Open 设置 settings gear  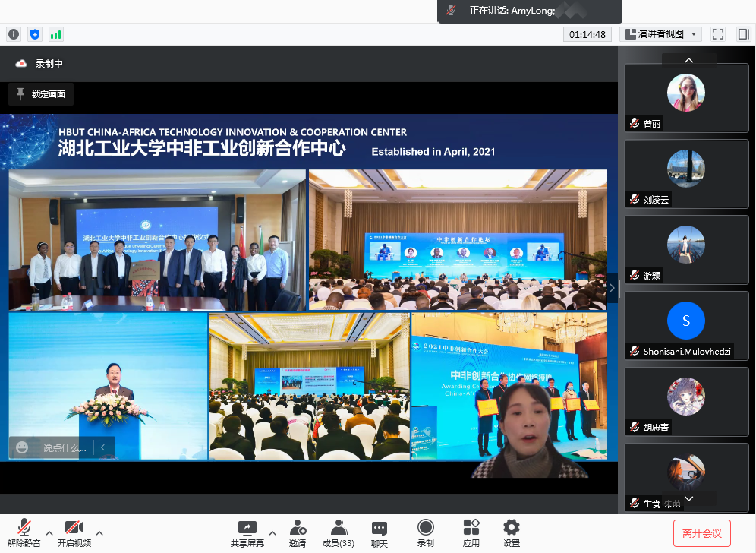[x=512, y=532]
